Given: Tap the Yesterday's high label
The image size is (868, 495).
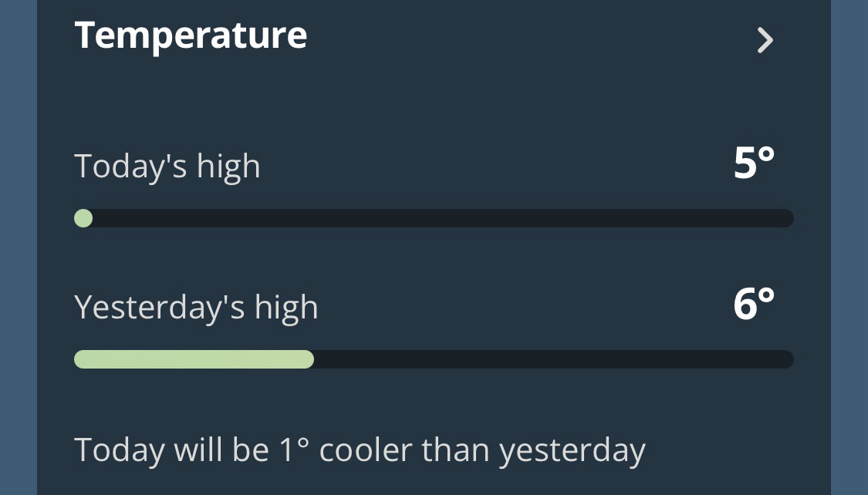Looking at the screenshot, I should [x=196, y=308].
